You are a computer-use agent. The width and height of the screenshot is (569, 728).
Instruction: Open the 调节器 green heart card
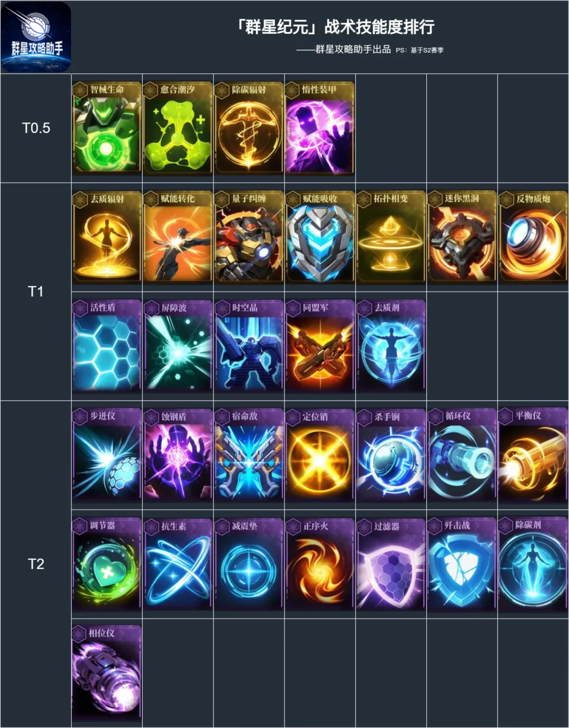click(106, 564)
